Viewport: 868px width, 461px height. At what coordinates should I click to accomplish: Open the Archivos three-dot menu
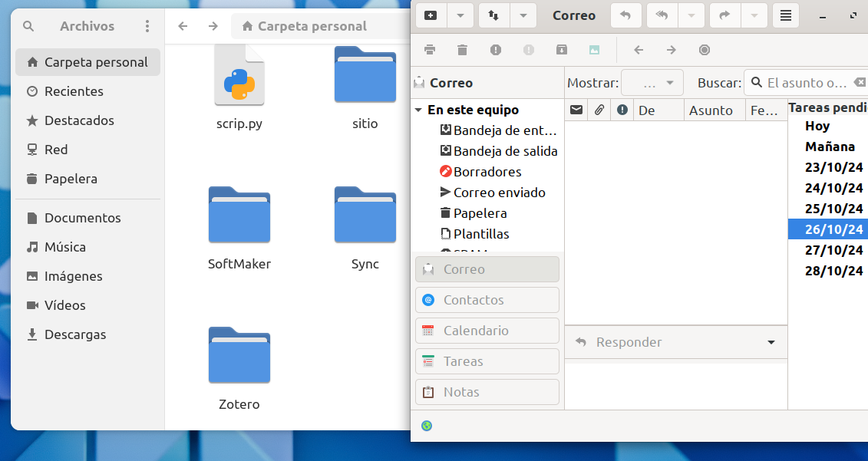[147, 26]
